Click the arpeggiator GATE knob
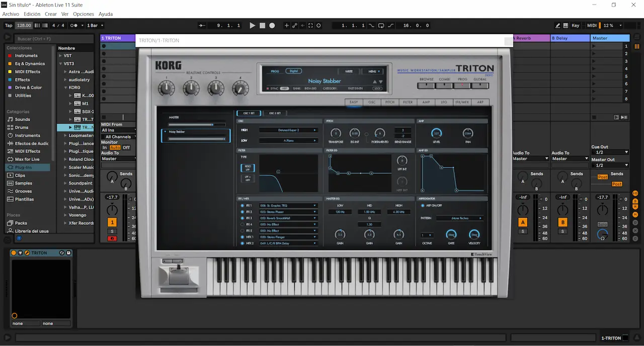 coord(451,234)
